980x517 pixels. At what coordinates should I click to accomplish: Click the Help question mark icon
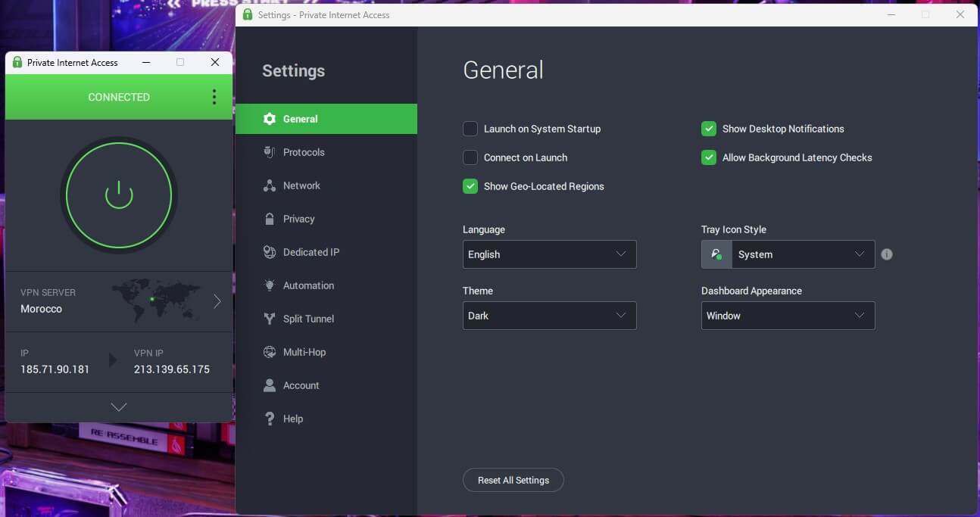(x=269, y=419)
